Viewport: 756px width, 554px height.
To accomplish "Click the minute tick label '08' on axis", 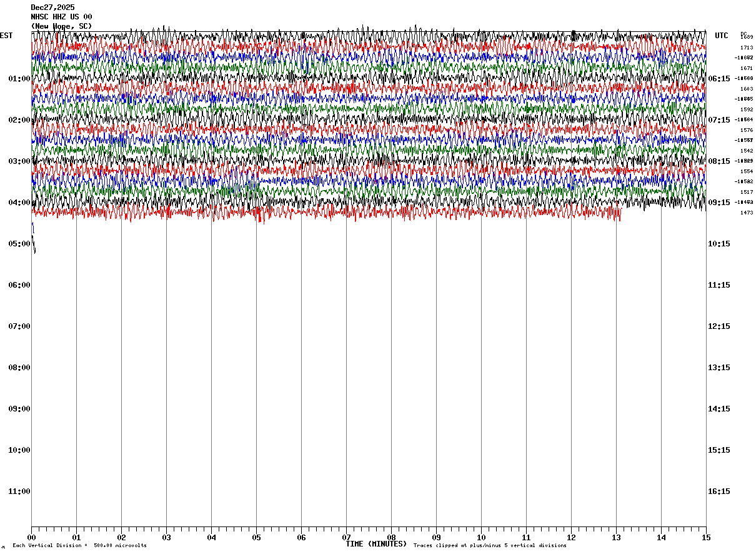I will [x=391, y=538].
